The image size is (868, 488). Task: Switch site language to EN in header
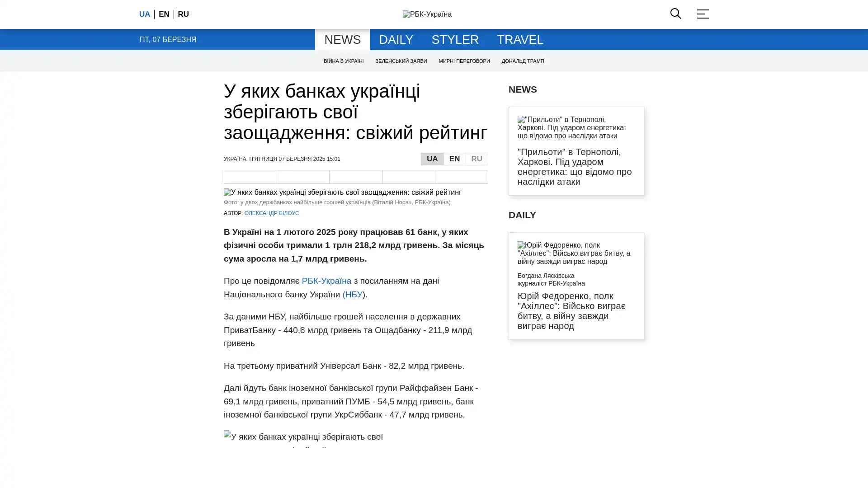164,14
